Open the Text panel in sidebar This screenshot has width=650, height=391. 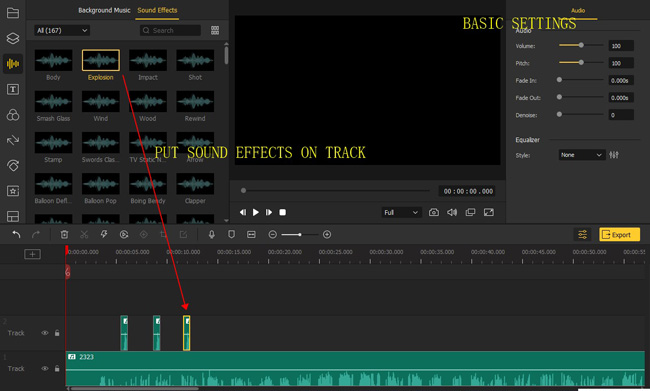coord(13,89)
